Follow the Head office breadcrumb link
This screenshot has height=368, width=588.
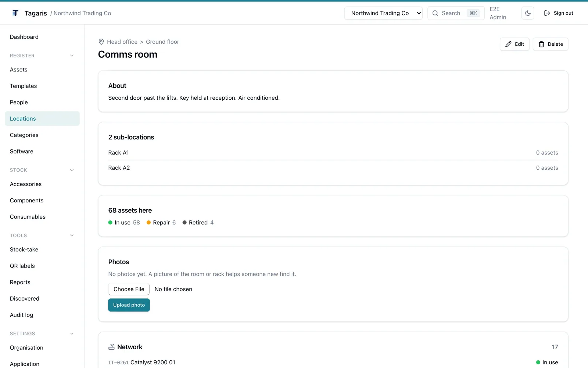(122, 42)
